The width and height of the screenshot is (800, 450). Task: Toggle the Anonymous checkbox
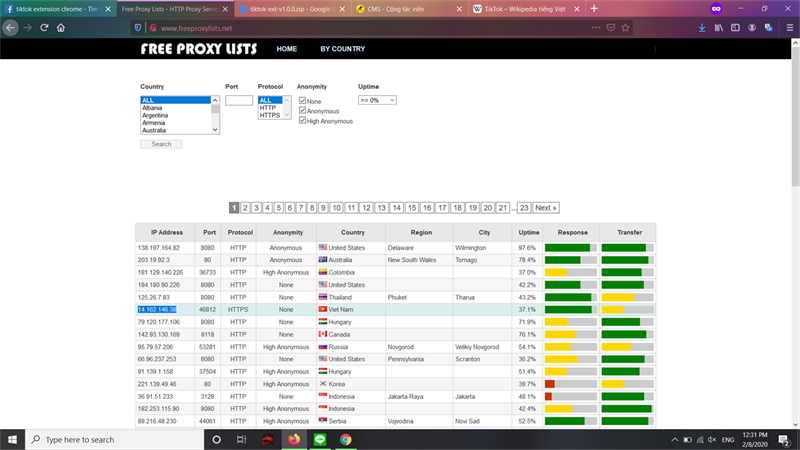coord(303,110)
